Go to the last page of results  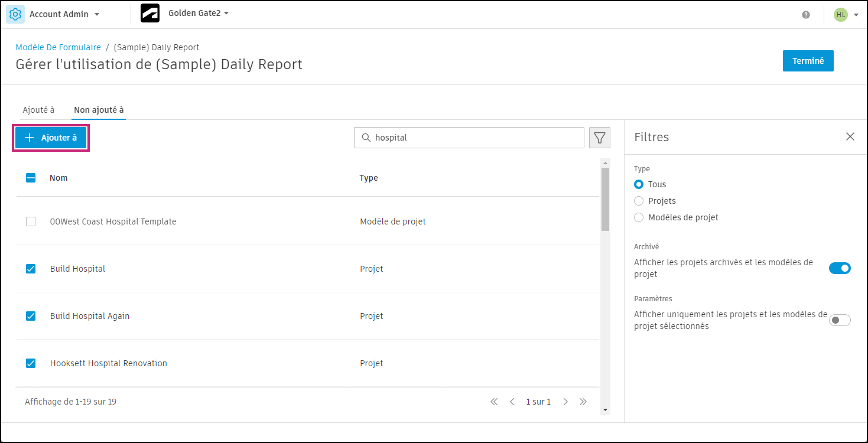583,402
